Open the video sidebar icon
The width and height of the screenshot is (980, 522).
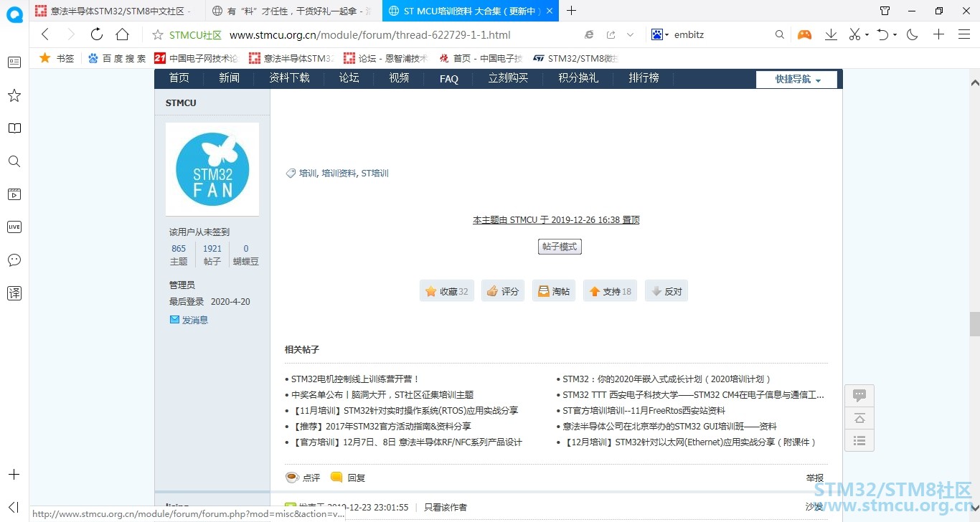pos(14,194)
